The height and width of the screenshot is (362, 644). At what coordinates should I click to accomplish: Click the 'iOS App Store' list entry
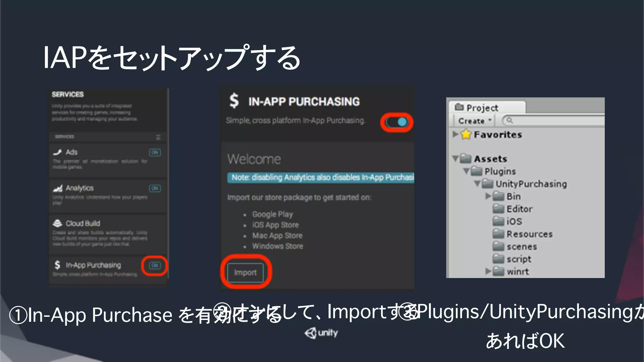pos(275,225)
